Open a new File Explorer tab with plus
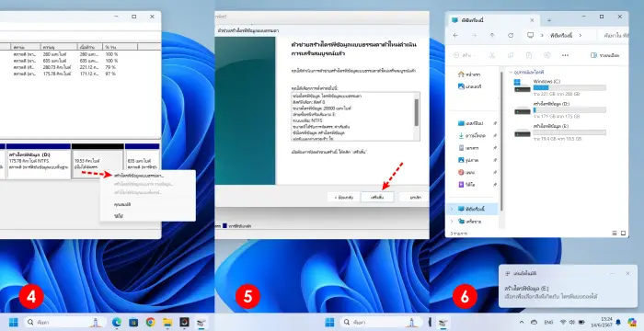The height and width of the screenshot is (331, 644). click(549, 20)
